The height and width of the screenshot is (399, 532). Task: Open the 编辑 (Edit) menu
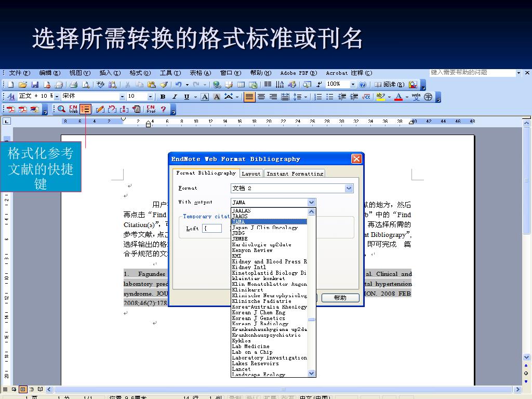49,73
